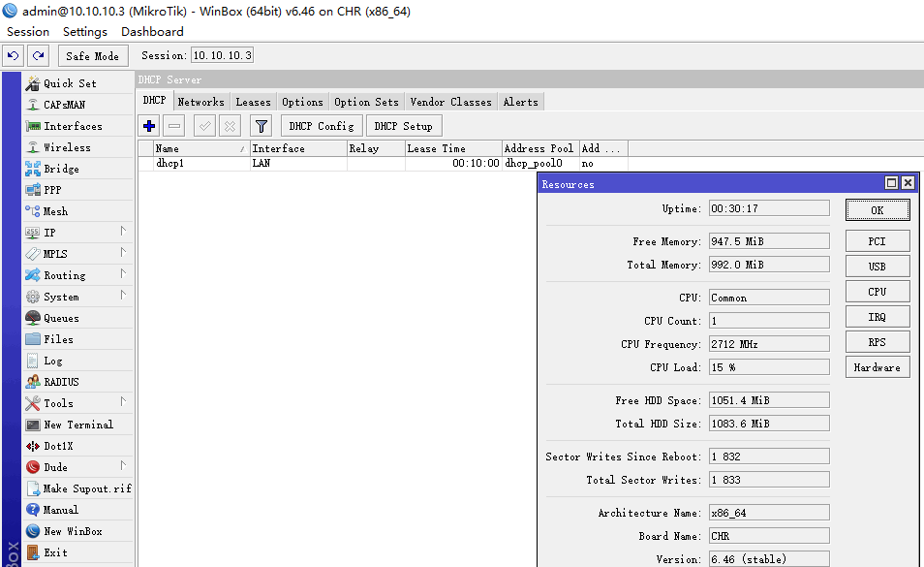Close the Resources window
The height and width of the screenshot is (567, 924).
[x=909, y=183]
